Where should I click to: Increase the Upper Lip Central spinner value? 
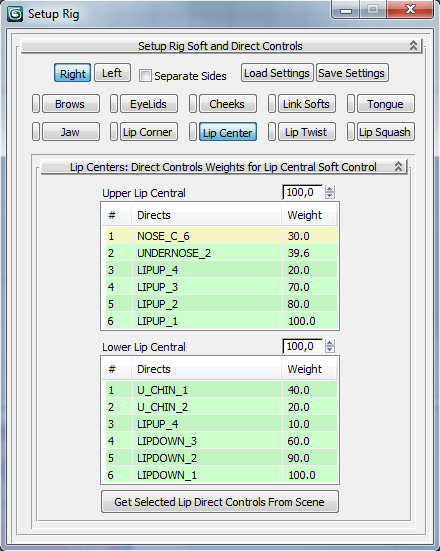point(330,189)
